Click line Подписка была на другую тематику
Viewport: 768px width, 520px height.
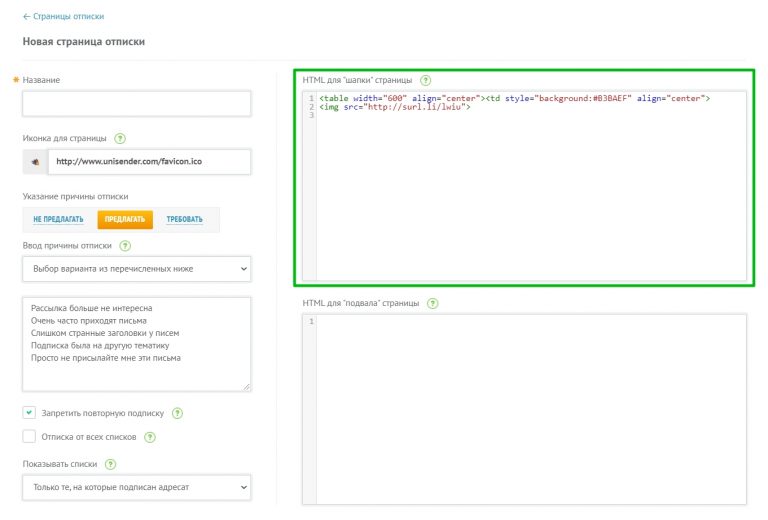(100, 346)
